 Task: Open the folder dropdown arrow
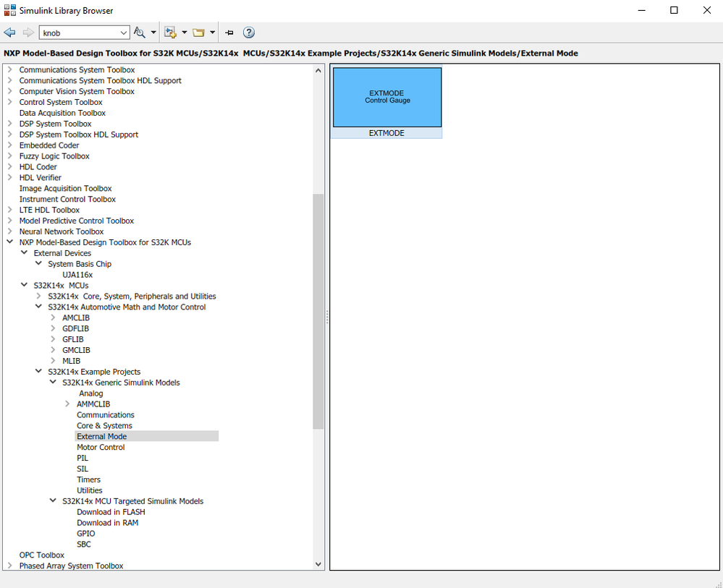(212, 33)
